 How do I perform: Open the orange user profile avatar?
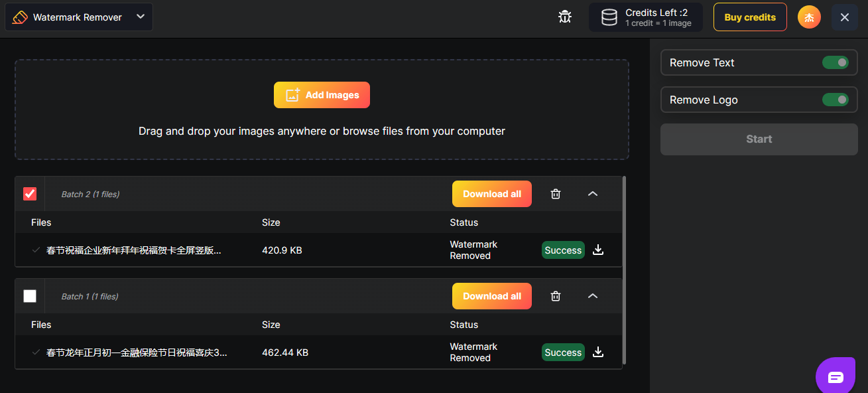pyautogui.click(x=809, y=17)
